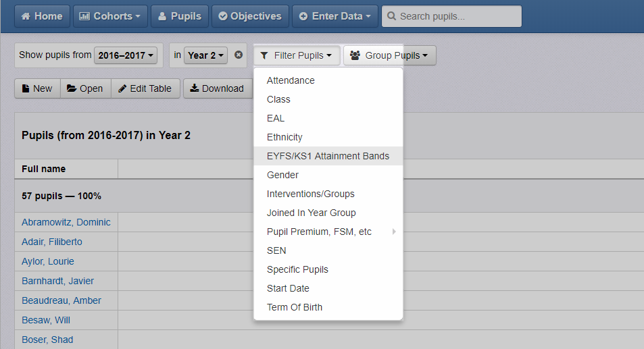Go to the Home page

pyautogui.click(x=42, y=16)
